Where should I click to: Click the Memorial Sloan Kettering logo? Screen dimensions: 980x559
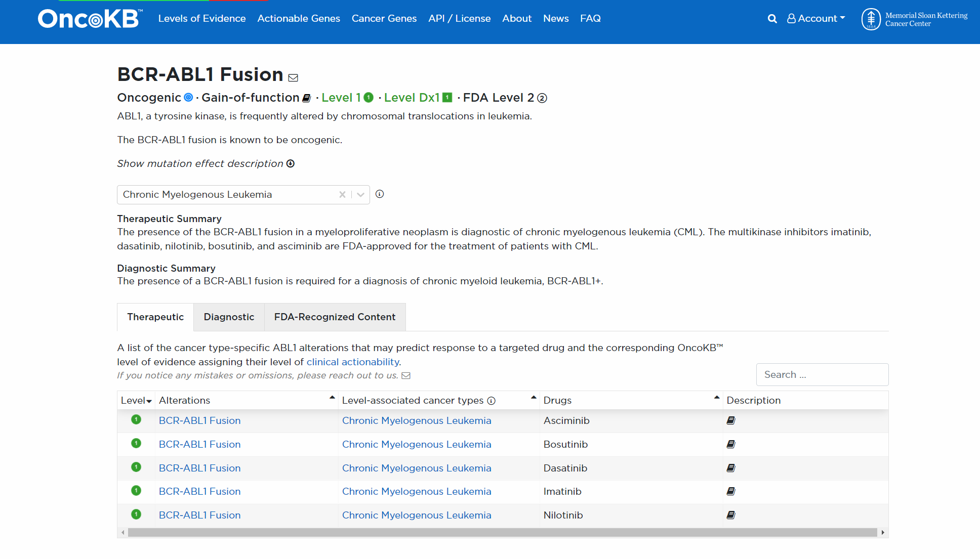tap(914, 19)
